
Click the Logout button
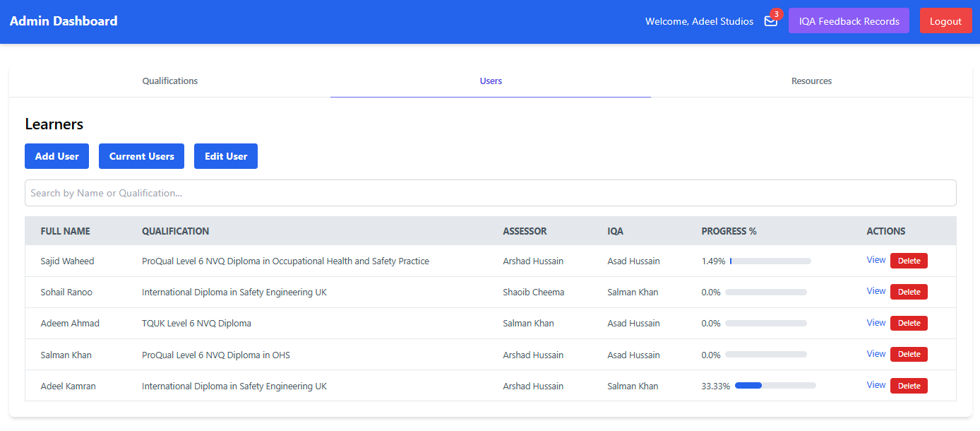click(x=946, y=20)
